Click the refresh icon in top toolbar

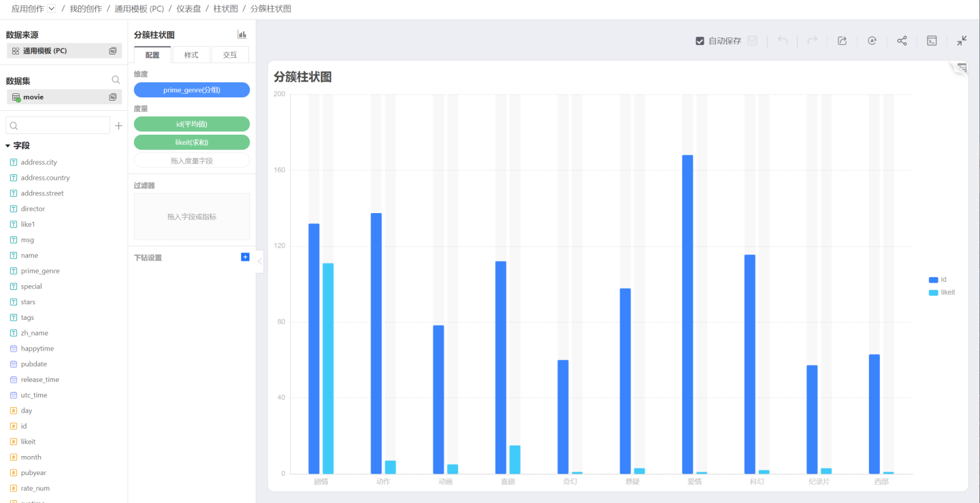click(x=872, y=41)
